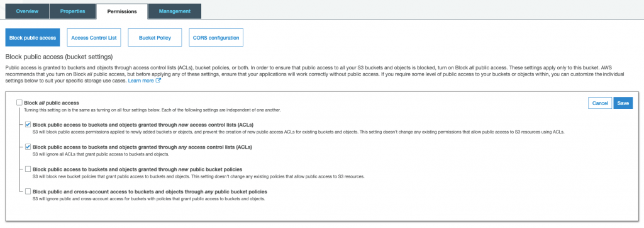Switch to the Overview tab
The image size is (644, 228).
[x=27, y=11]
